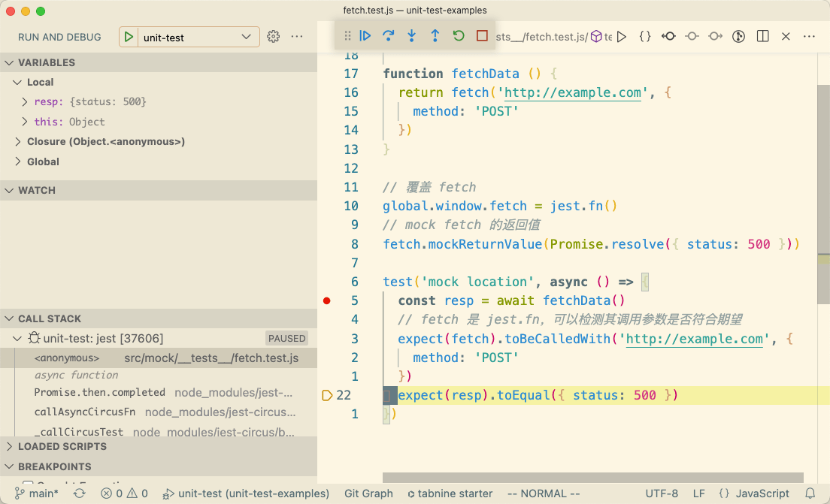
Task: Click the sync changes icon in status bar
Action: pos(80,493)
